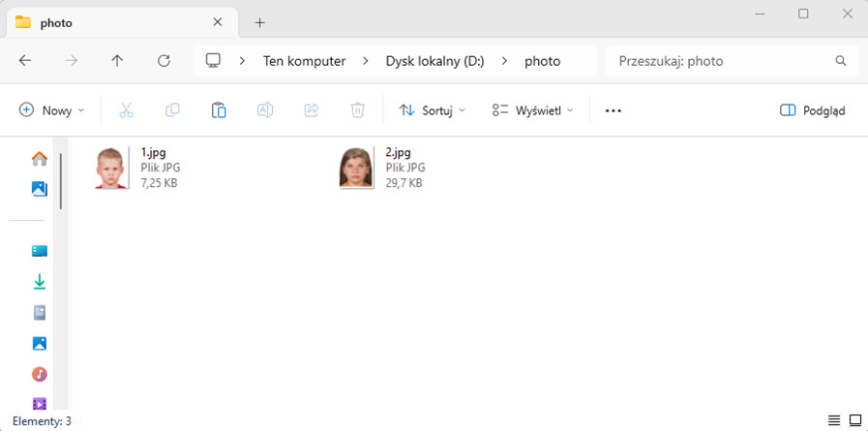Click the Refresh button

click(164, 61)
